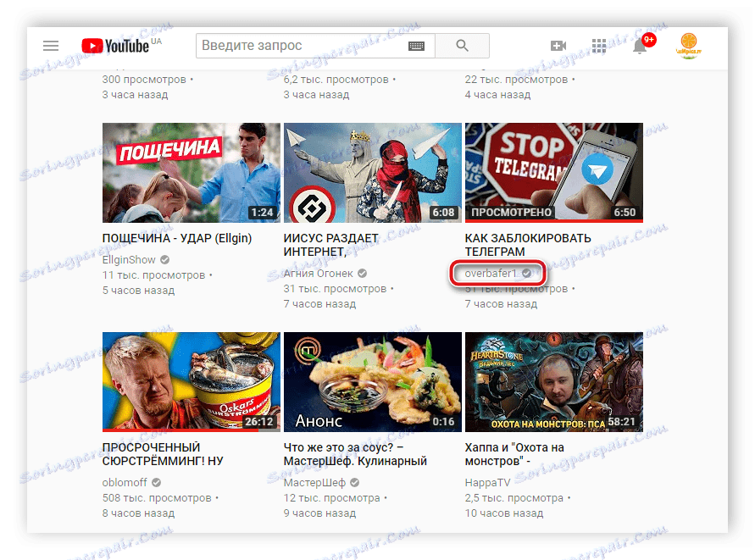755x560 pixels.
Task: Open title 'Хаппа и Охота на монстров'
Action: click(x=514, y=454)
